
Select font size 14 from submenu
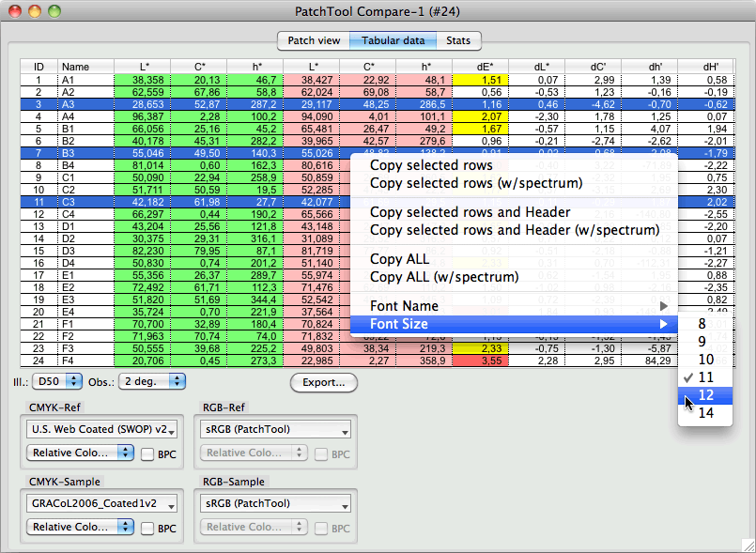pyautogui.click(x=705, y=413)
